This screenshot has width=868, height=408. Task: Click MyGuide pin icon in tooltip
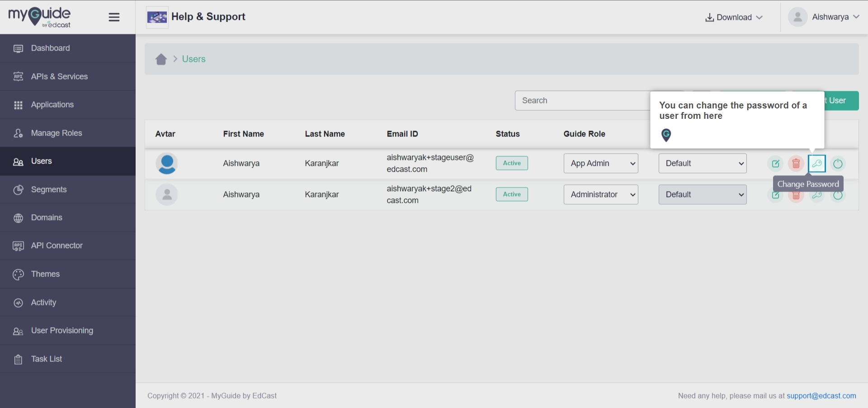(666, 135)
